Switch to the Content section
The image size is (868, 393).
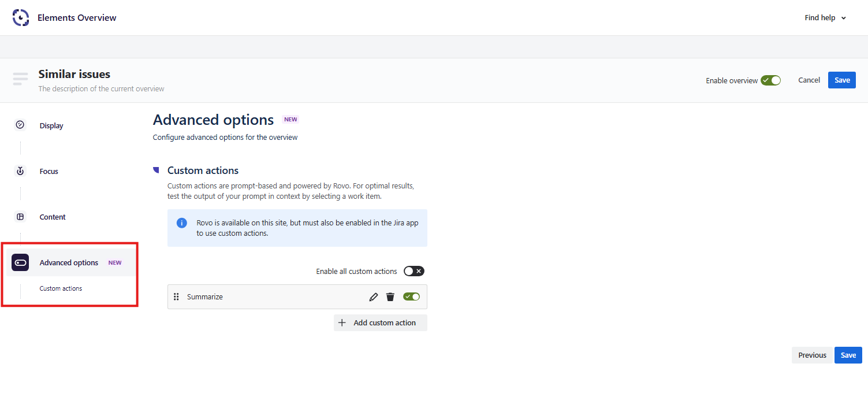click(x=53, y=217)
